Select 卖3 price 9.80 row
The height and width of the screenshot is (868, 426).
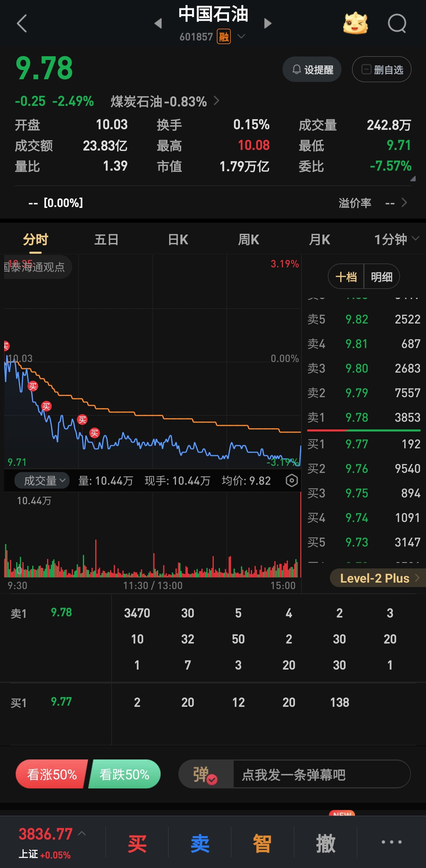coord(364,368)
